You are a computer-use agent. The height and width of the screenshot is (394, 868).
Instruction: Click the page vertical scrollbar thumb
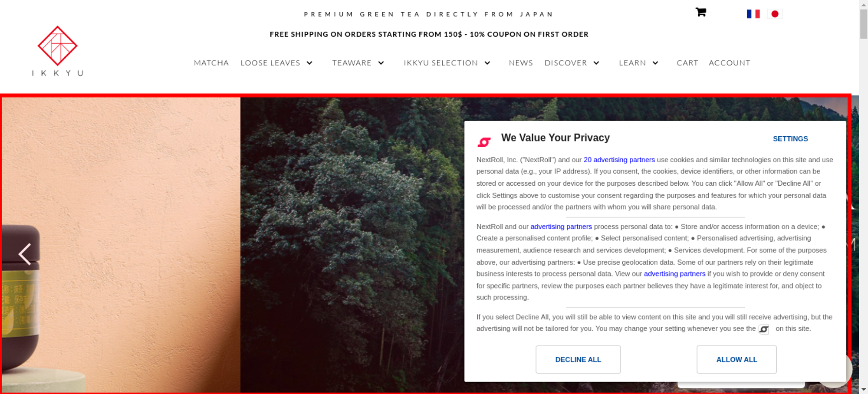tap(863, 24)
